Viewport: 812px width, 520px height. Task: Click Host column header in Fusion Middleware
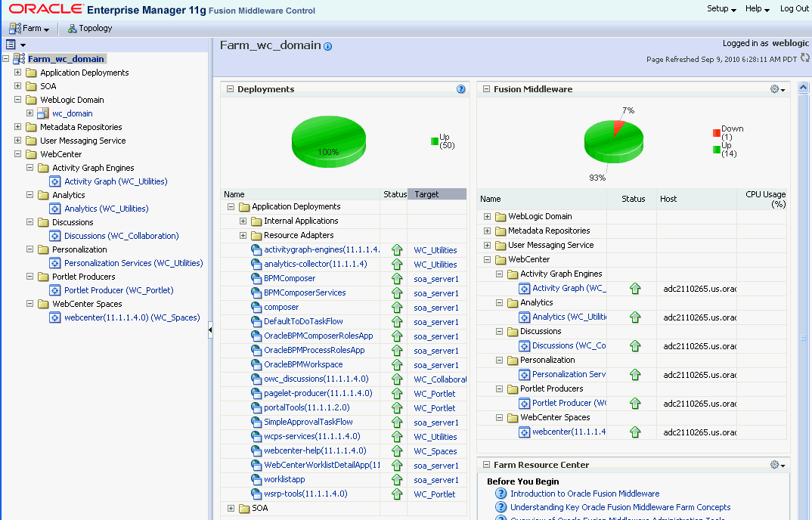pos(696,199)
